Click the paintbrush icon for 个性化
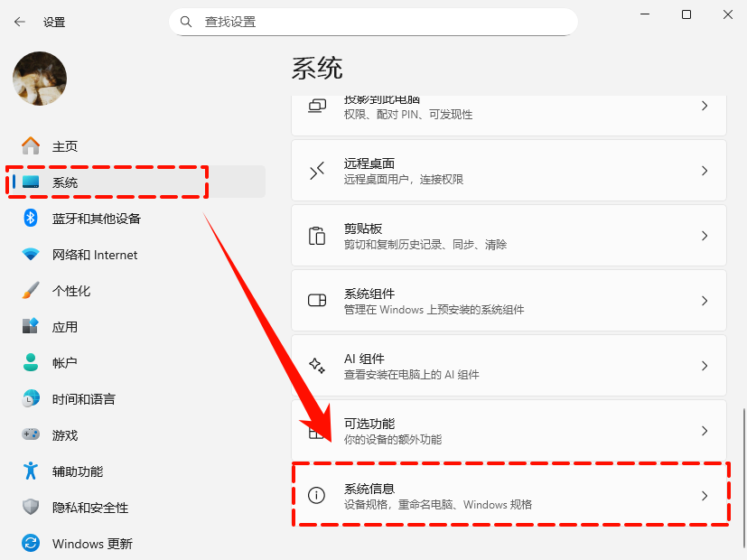The image size is (747, 560). pos(31,290)
